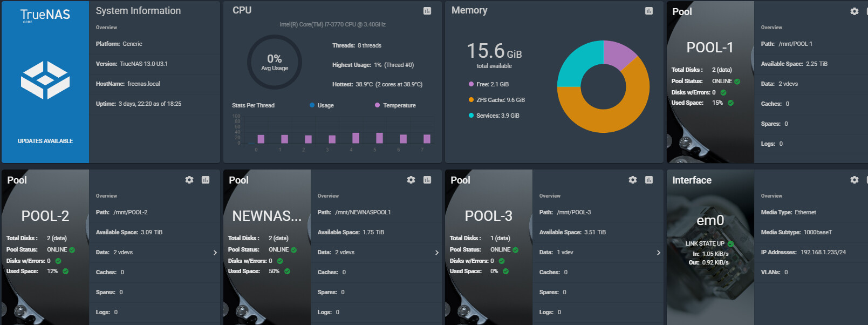Open POOL-3 settings gear icon

pyautogui.click(x=633, y=180)
